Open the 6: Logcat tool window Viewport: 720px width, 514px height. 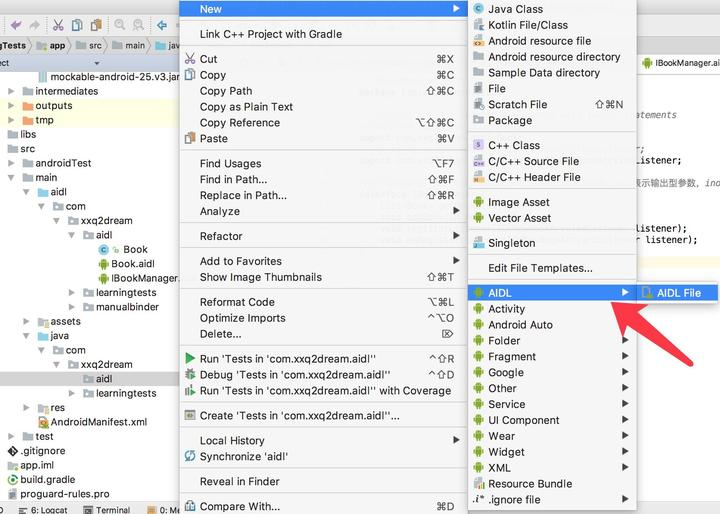pyautogui.click(x=43, y=509)
